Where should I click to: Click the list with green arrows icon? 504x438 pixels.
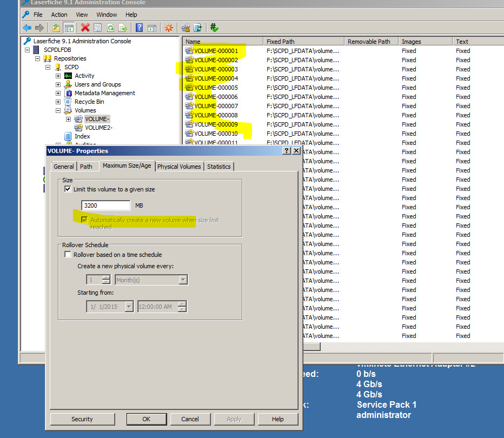198,28
